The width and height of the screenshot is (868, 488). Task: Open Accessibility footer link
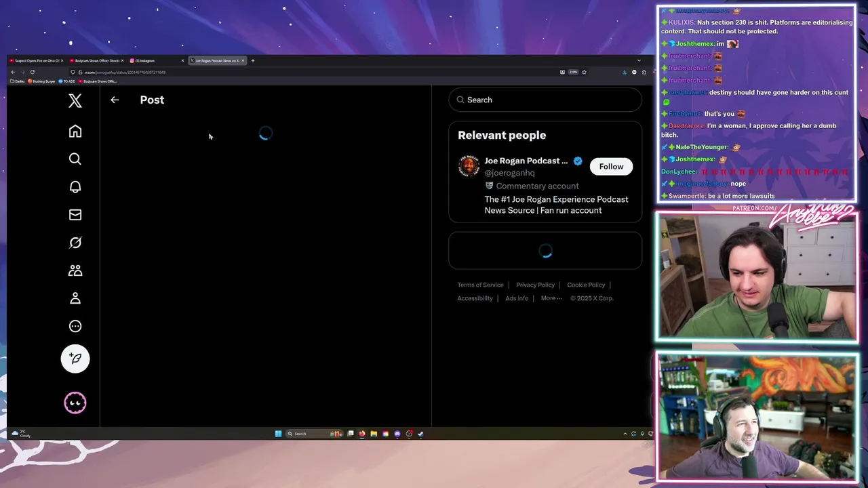click(x=475, y=298)
